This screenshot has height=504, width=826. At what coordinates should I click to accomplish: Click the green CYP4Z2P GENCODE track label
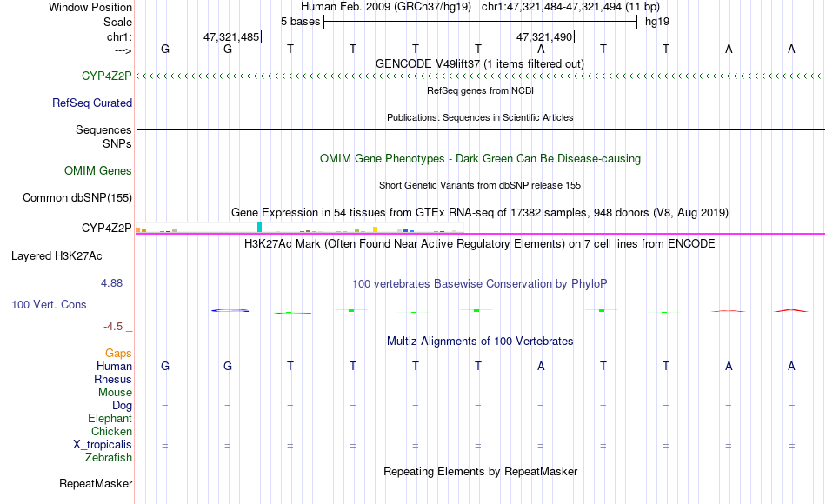(x=106, y=76)
